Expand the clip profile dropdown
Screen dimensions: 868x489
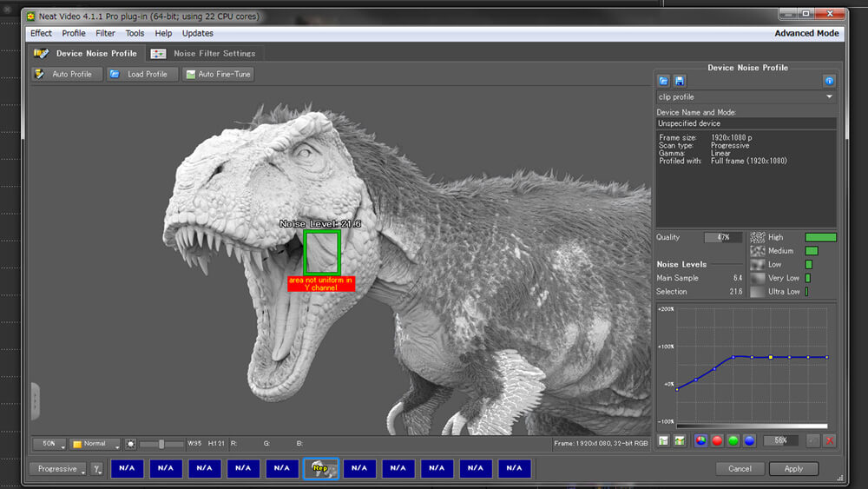pos(746,97)
